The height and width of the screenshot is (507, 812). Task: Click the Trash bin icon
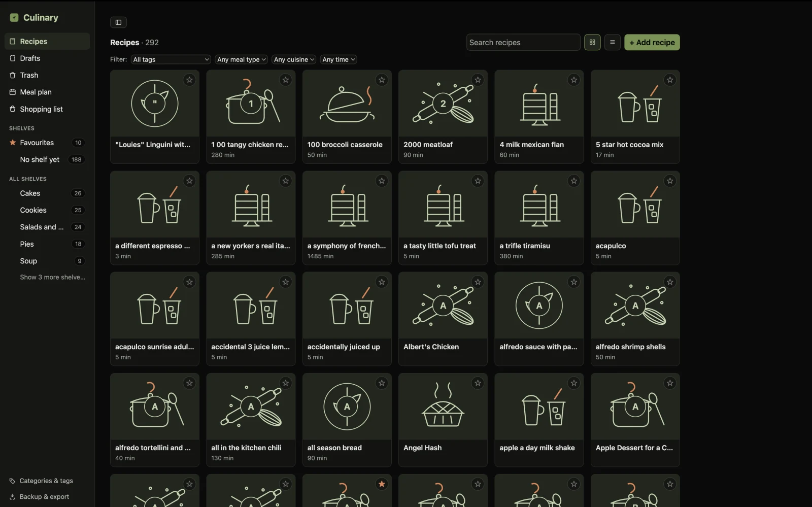tap(13, 75)
